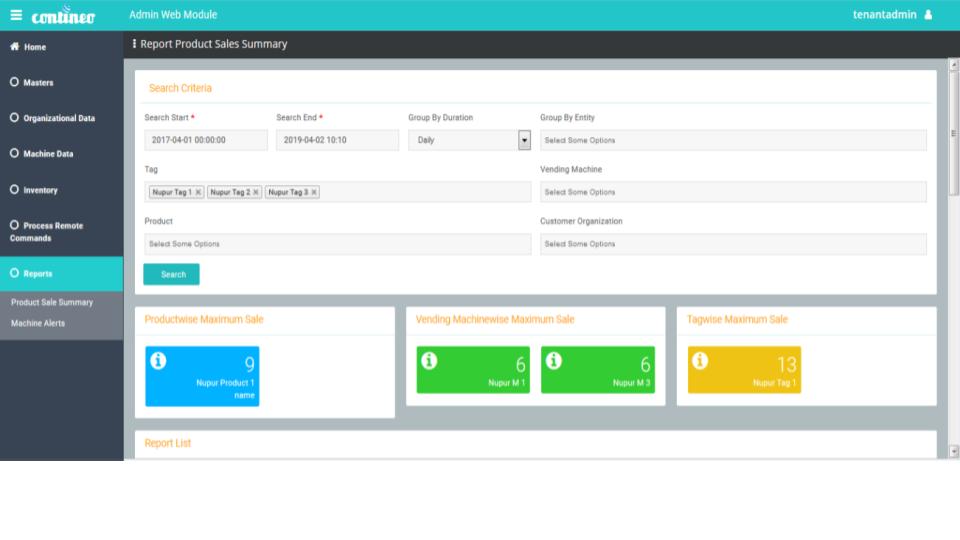
Task: Click the page scrollbar down arrow
Action: (x=953, y=451)
